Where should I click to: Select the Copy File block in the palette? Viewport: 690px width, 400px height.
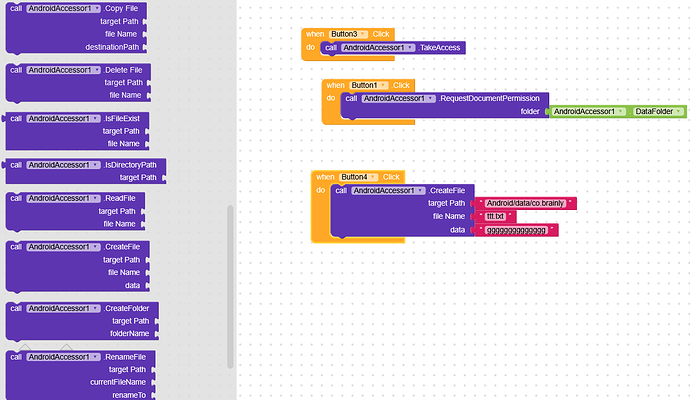click(122, 9)
